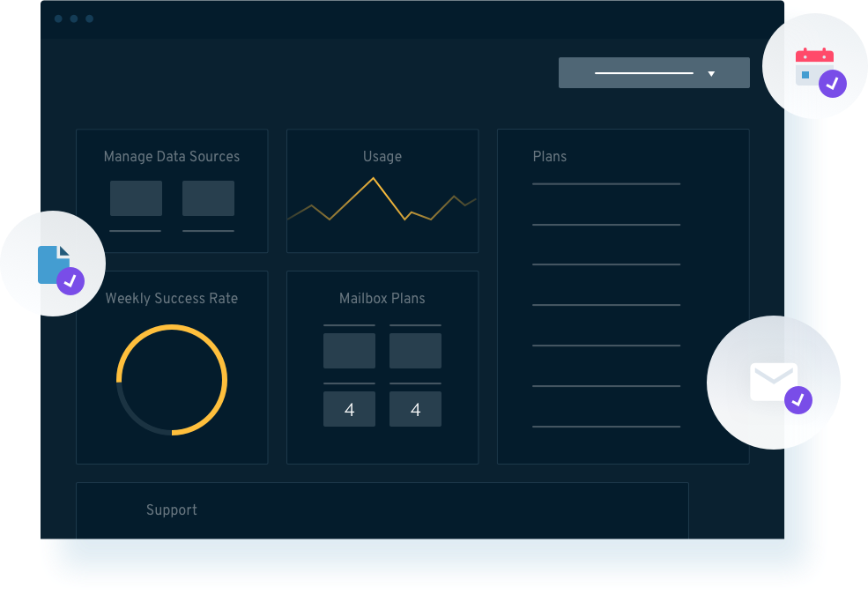Open the Plans panel heading
Viewport: 868px width, 595px height.
point(549,157)
